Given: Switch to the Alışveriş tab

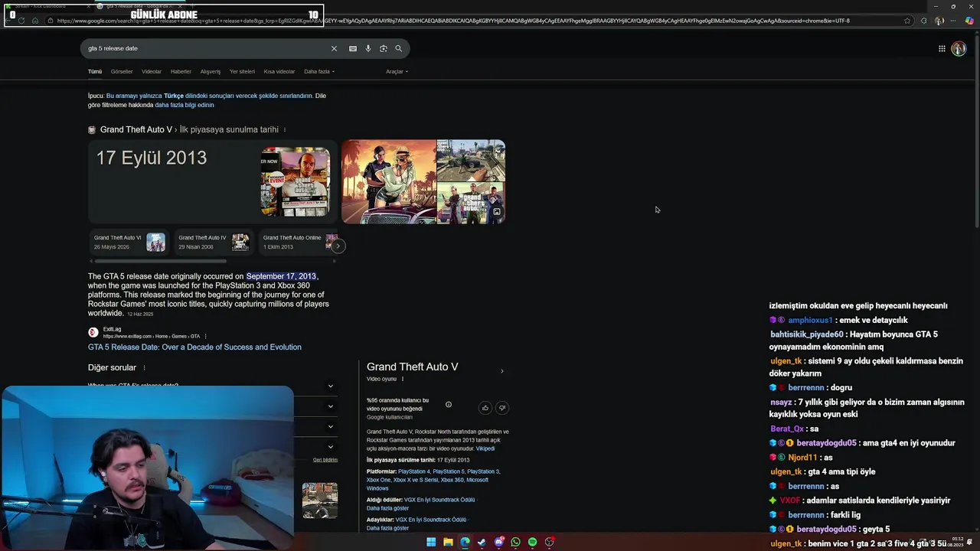Looking at the screenshot, I should point(211,72).
